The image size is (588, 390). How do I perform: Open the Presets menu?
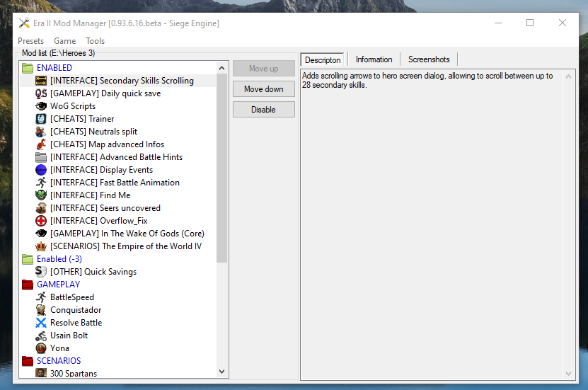pos(30,41)
